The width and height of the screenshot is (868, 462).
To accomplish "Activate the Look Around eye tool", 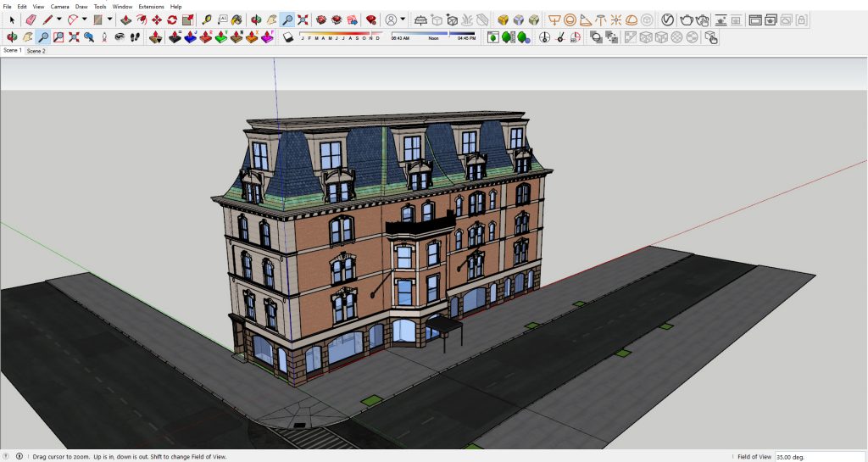I will point(119,37).
